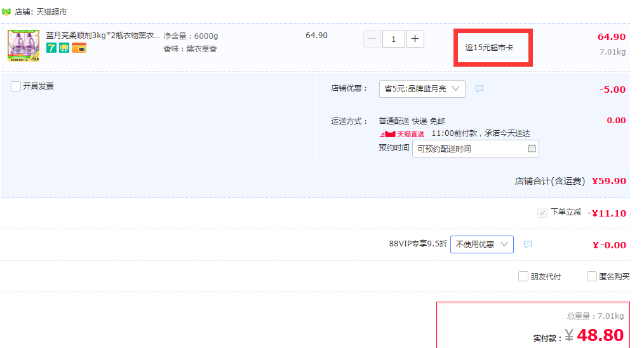Open the 蓝月亮柔顺剂3kg*2瓶 product title

tap(103, 36)
